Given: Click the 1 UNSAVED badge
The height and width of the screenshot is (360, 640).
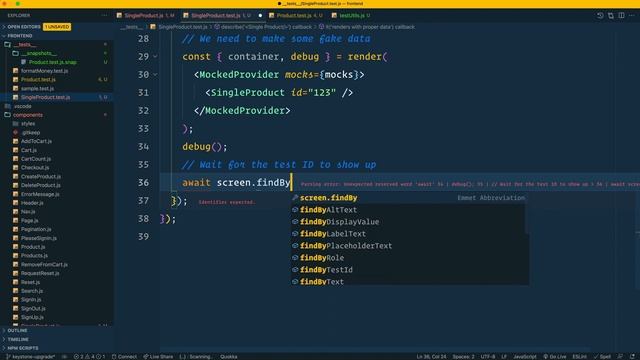Looking at the screenshot, I should coord(57,27).
